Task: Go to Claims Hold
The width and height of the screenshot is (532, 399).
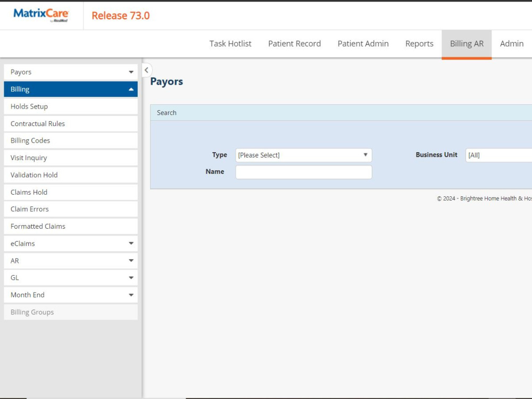Action: tap(71, 192)
